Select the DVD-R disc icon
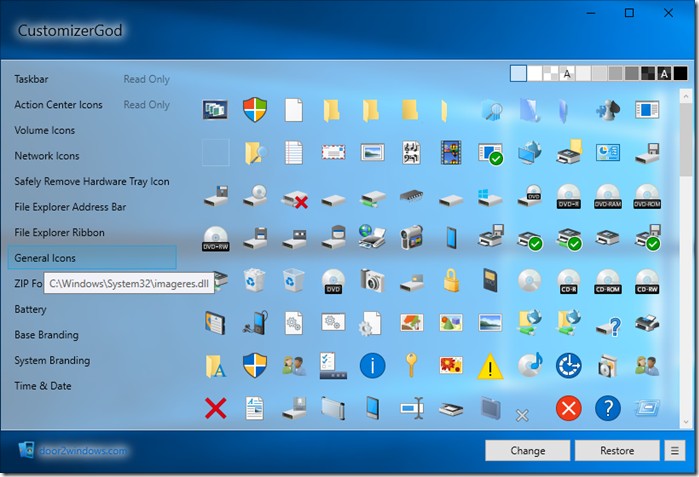The width and height of the screenshot is (699, 477). point(568,197)
